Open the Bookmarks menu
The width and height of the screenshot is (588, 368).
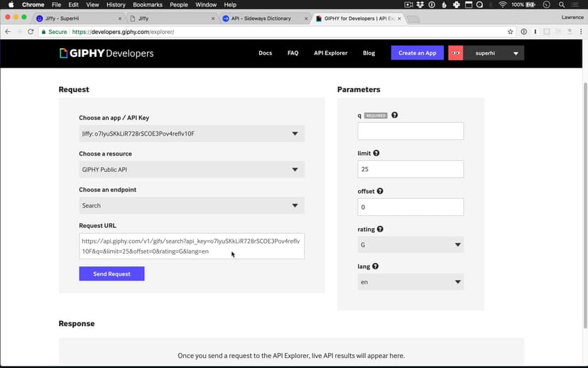(x=148, y=4)
